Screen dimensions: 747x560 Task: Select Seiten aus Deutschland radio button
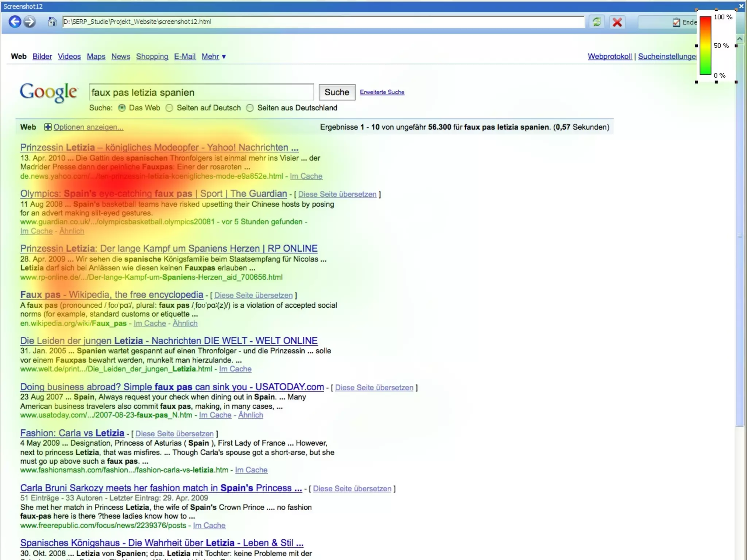tap(250, 108)
